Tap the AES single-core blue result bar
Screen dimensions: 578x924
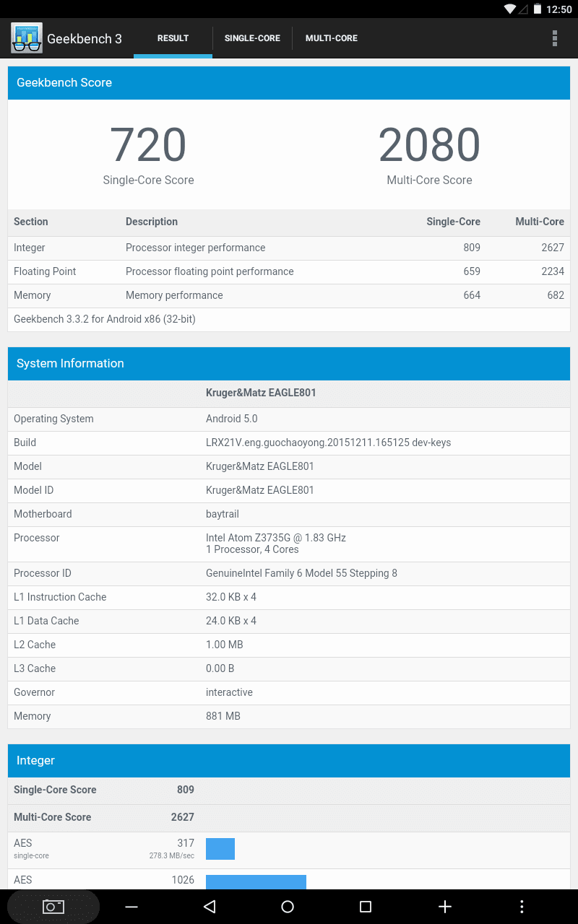220,849
